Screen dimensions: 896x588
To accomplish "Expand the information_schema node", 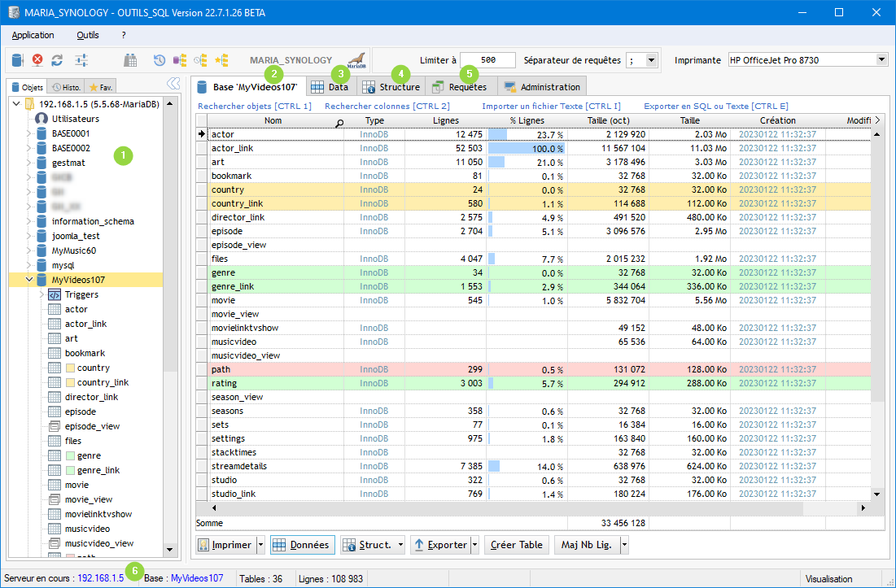I will click(28, 221).
